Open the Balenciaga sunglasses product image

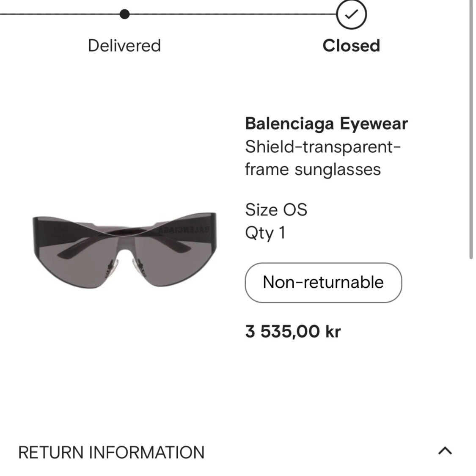coord(124,250)
